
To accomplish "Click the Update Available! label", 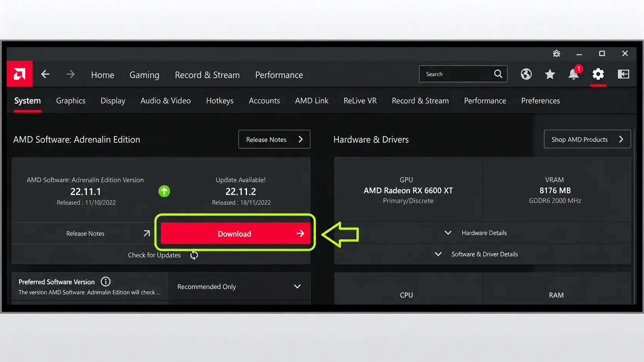I will (x=241, y=180).
